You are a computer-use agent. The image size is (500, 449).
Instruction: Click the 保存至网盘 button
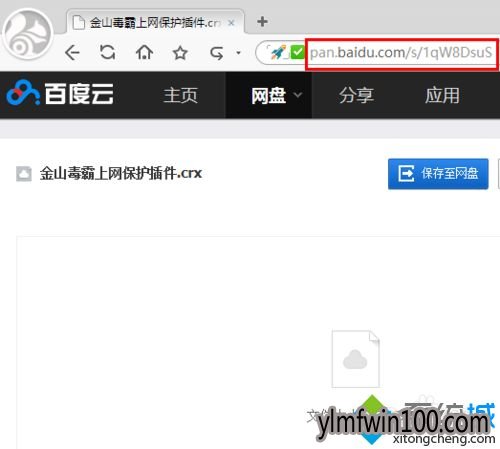coord(438,174)
